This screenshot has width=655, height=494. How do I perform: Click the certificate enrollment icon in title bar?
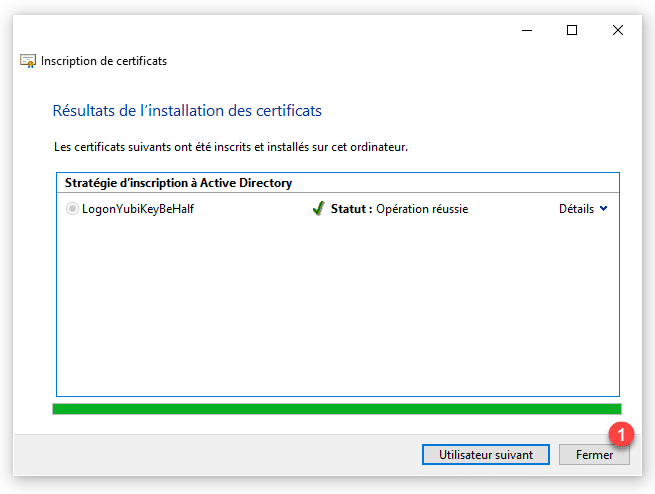point(28,61)
